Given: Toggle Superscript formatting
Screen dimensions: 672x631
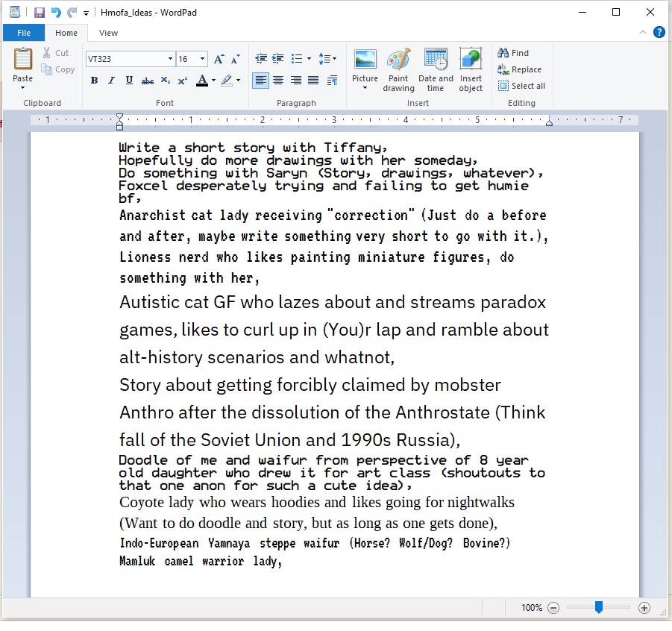Looking at the screenshot, I should (x=183, y=80).
